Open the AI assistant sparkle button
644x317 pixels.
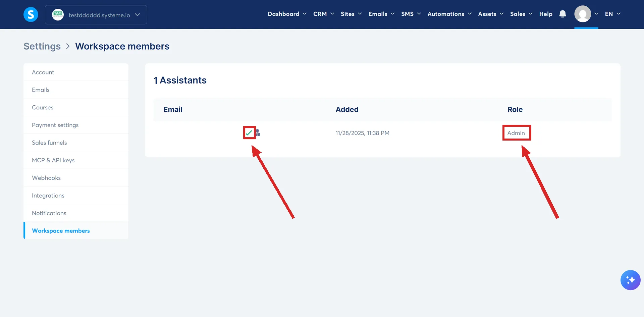point(630,280)
